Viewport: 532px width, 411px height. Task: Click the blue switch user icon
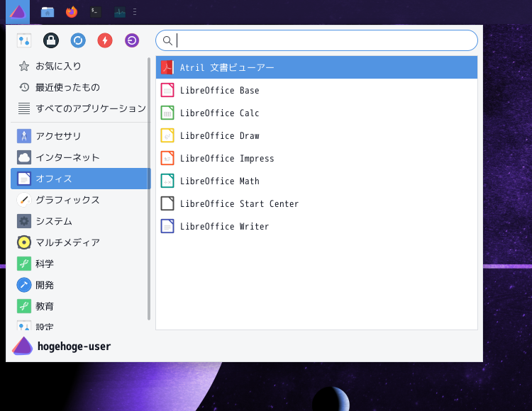pyautogui.click(x=78, y=40)
